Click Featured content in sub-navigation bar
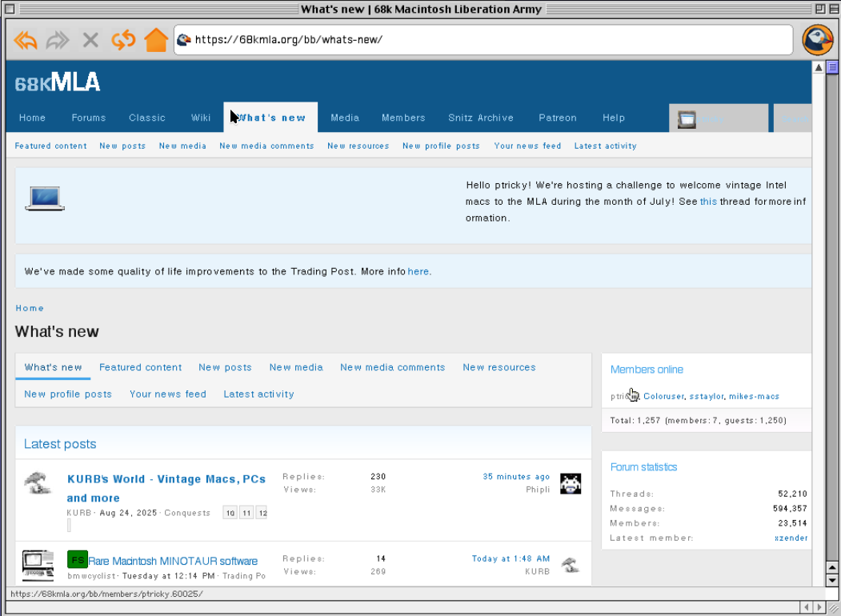The height and width of the screenshot is (616, 841). (x=50, y=146)
